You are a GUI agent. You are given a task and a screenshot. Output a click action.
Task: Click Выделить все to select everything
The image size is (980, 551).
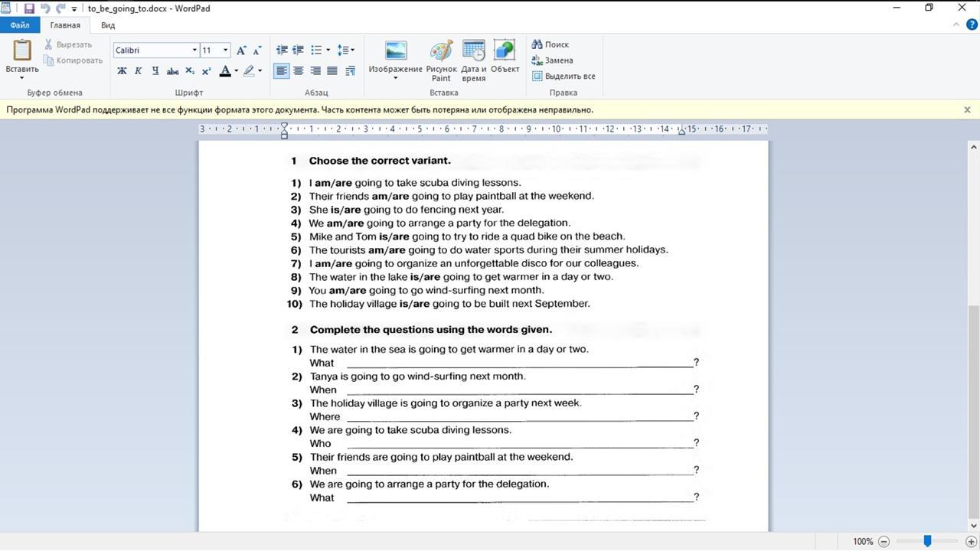(x=563, y=77)
